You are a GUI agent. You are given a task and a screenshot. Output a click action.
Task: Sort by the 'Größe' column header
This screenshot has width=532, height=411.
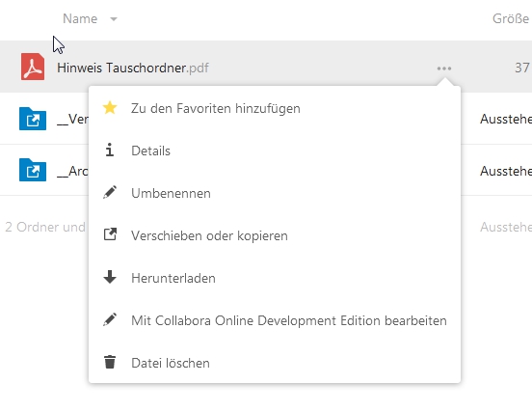pos(511,18)
